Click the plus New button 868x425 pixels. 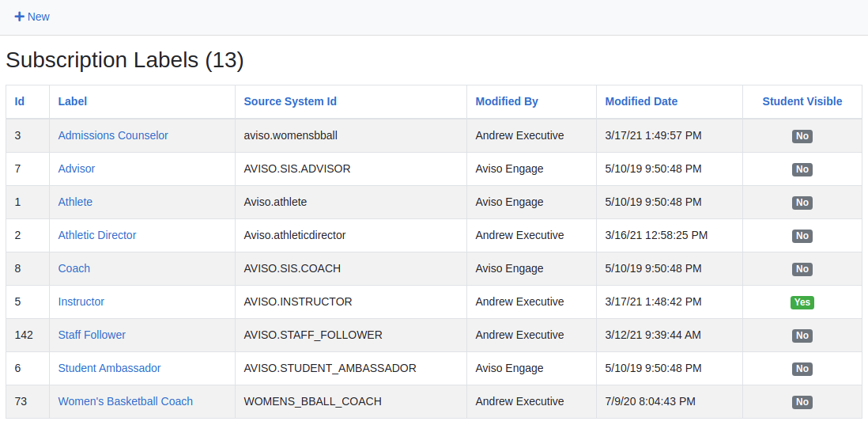click(32, 17)
